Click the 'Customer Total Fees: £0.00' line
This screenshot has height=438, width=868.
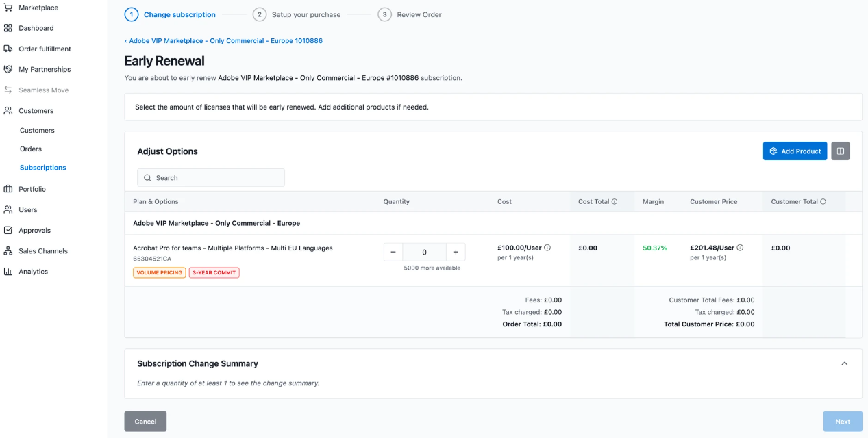(712, 300)
